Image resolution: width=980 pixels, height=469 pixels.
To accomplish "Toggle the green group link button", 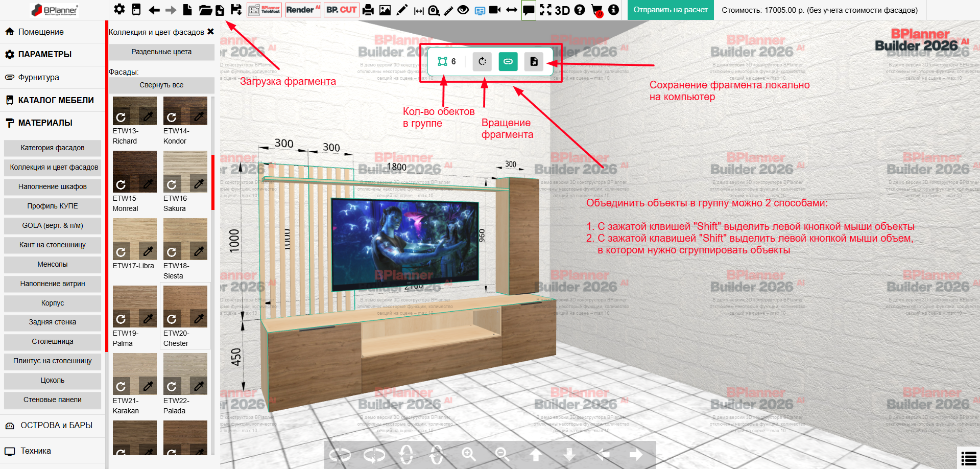I will coord(508,61).
